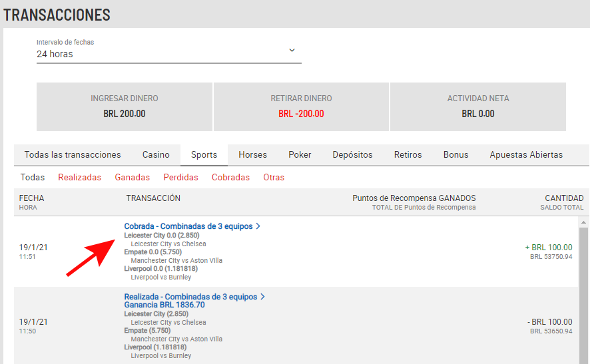Click Empate 0.0 (5.750) selection
Image resolution: width=590 pixels, height=364 pixels.
(x=152, y=252)
